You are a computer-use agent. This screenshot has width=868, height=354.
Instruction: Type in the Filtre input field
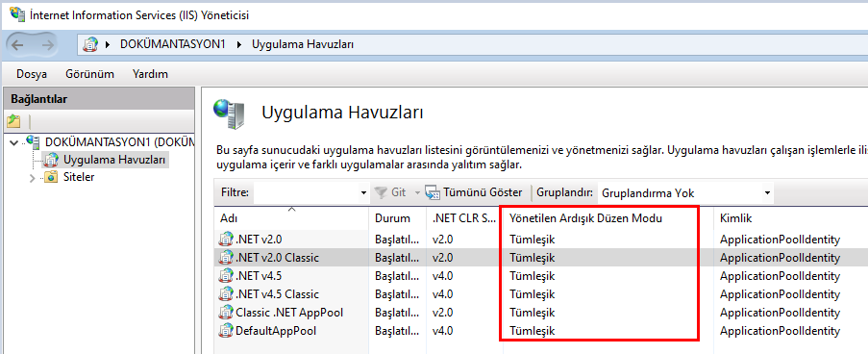click(x=306, y=192)
